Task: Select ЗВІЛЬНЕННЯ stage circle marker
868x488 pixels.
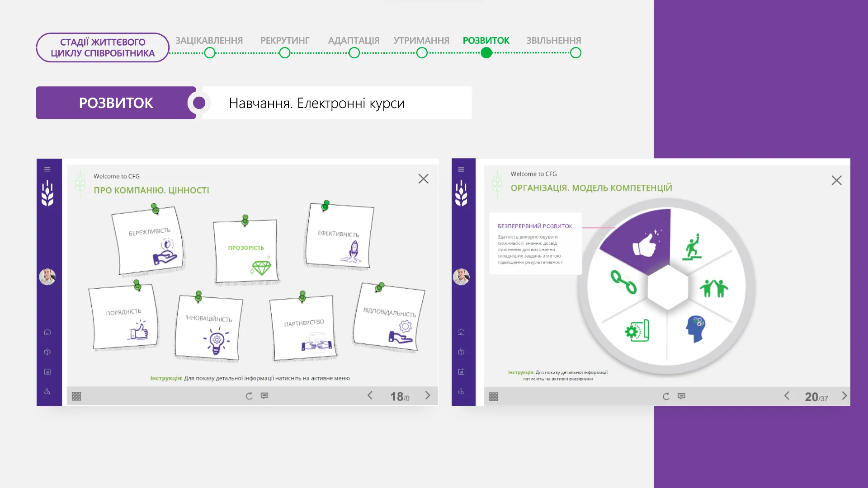Action: pos(576,53)
